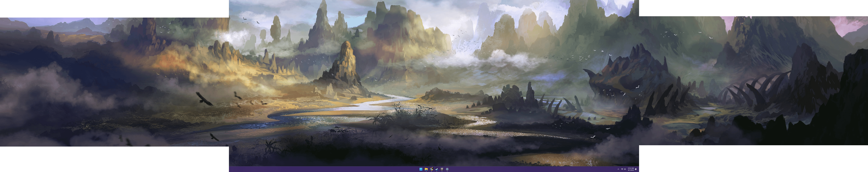Image resolution: width=868 pixels, height=172 pixels.
Task: Open the notification center bell icon
Action: click(636, 169)
